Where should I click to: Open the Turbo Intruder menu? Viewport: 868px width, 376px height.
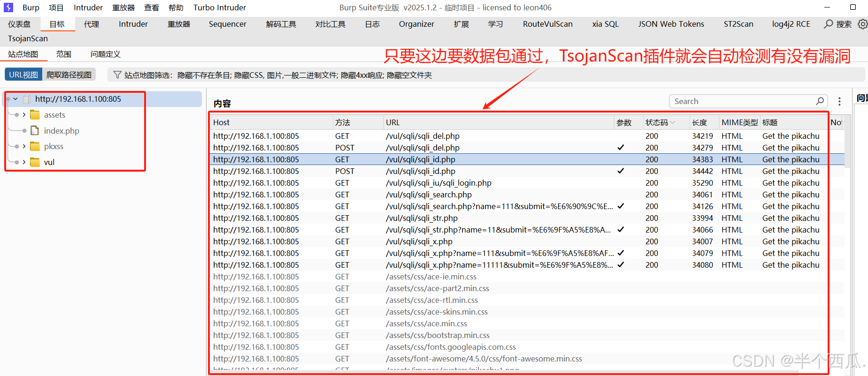coord(220,8)
